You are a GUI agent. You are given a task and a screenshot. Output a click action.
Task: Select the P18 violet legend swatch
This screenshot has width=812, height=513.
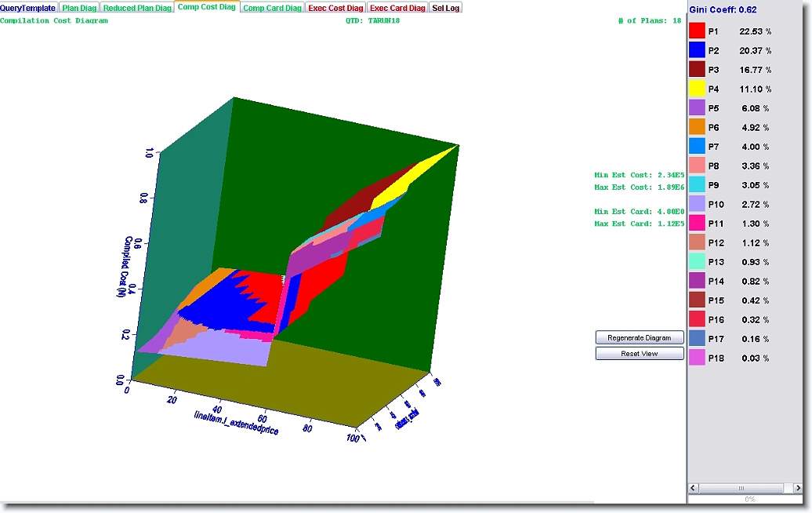(697, 358)
